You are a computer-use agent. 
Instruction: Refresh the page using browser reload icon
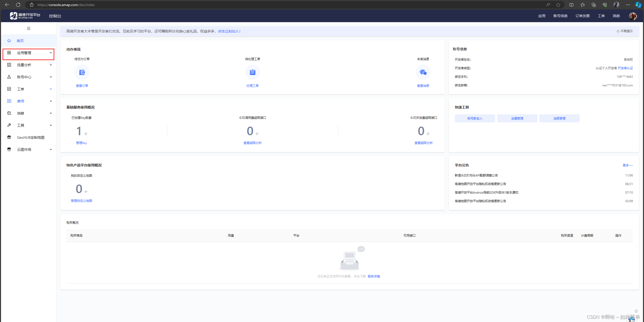[18, 5]
